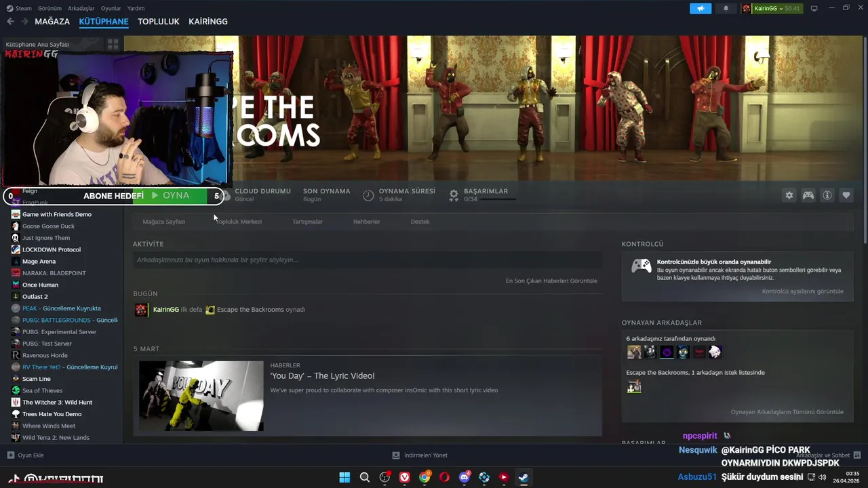The image size is (868, 488).
Task: Open Opera browser from taskbar
Action: pos(444,477)
